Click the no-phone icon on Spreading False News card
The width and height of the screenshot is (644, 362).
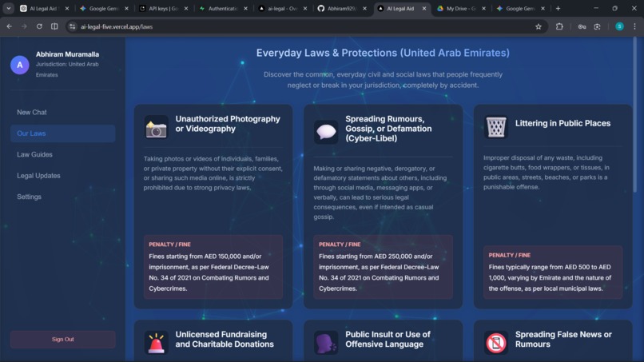pyautogui.click(x=495, y=342)
